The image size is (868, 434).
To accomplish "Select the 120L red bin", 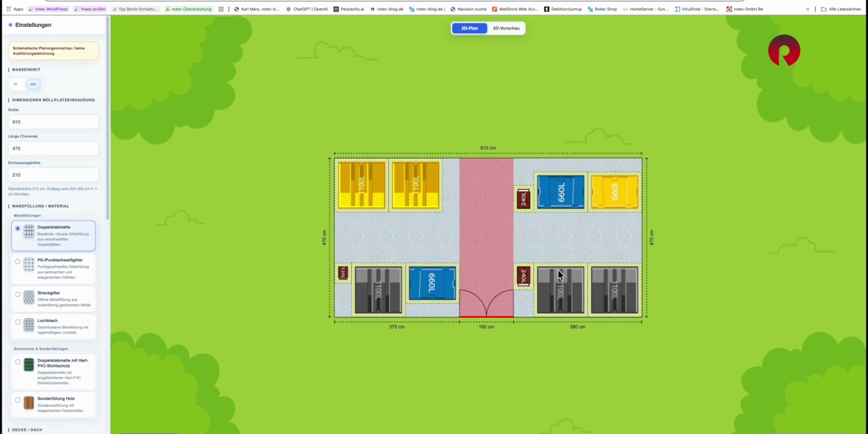I will [x=343, y=273].
